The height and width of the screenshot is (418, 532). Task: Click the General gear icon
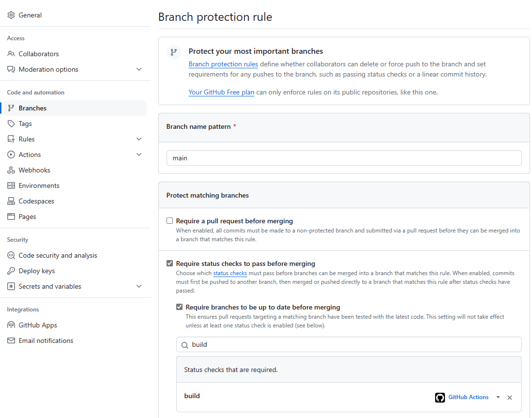11,15
